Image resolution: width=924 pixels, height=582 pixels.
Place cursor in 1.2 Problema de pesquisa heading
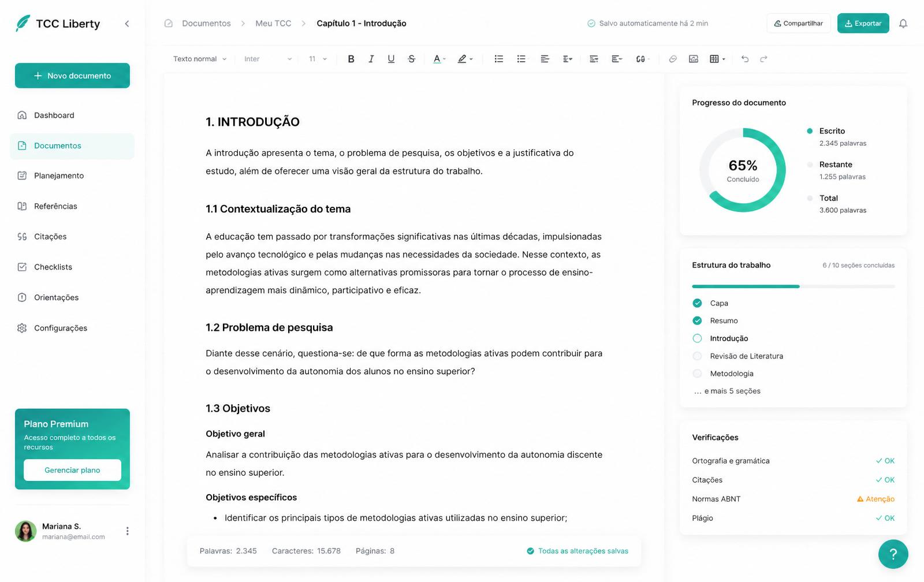click(269, 327)
